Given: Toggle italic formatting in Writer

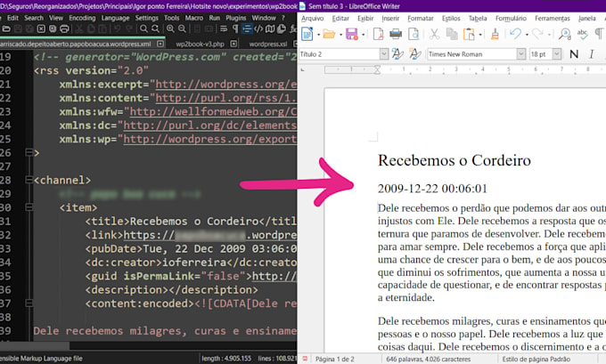Looking at the screenshot, I should point(592,54).
